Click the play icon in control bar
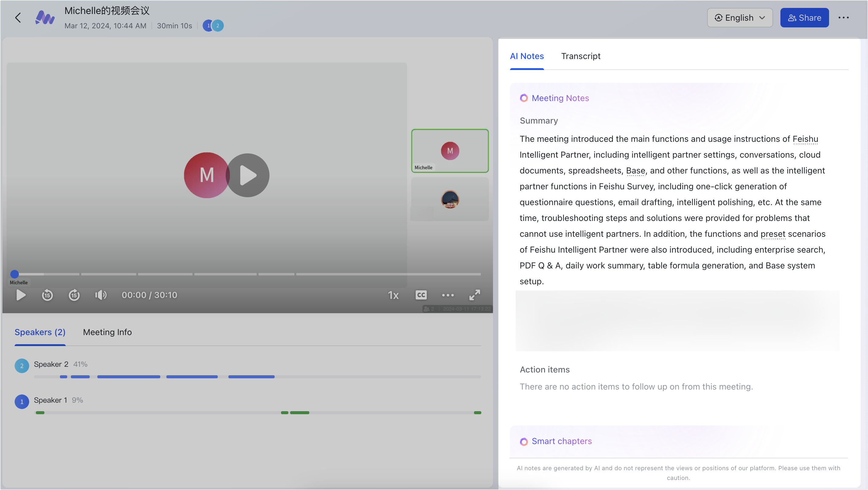Screen dimensions: 868x490 tap(21, 296)
